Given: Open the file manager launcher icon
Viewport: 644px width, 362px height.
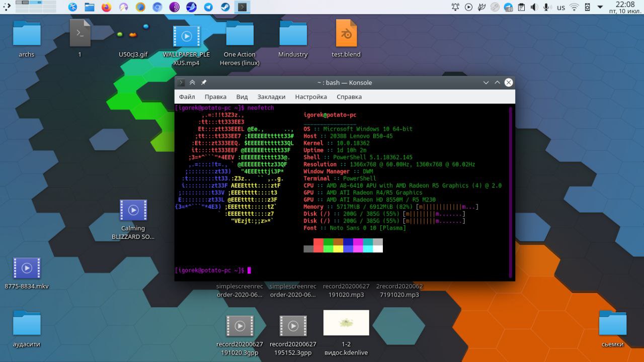Looking at the screenshot, I should point(89,7).
